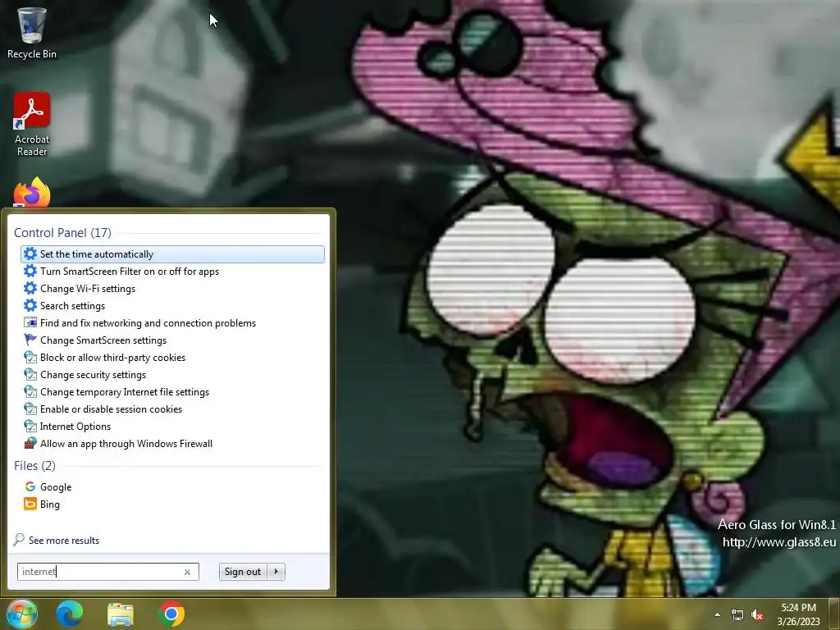Click icon beside Find and fix networking problems
840x630 pixels.
[30, 323]
